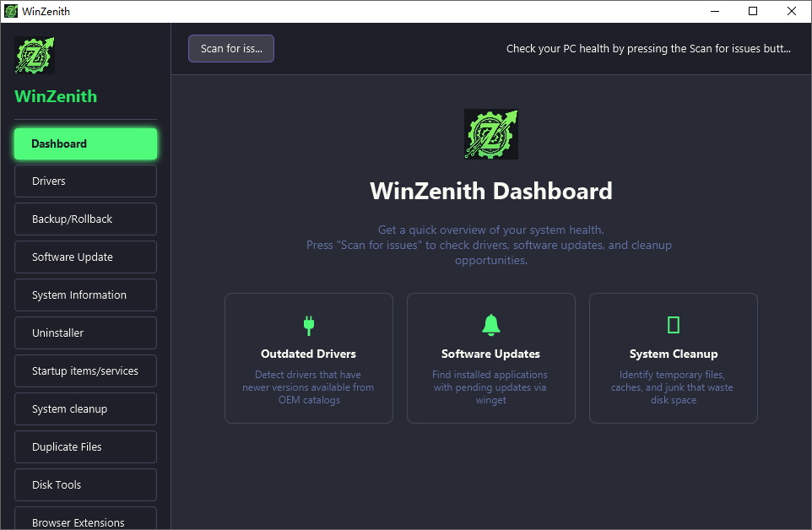Switch to the Uninstaller page

coord(85,333)
